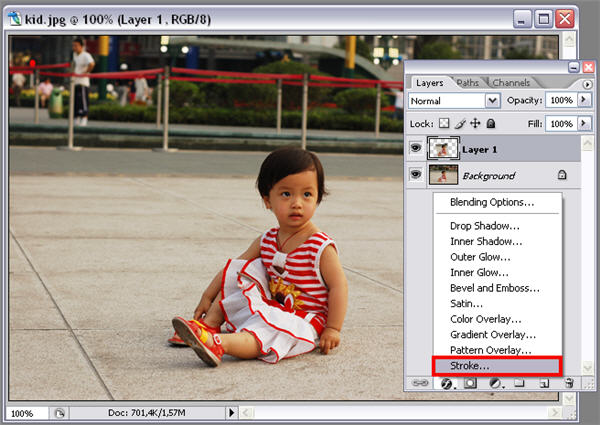Select the Layer 1 thumbnail
Screen dimensions: 600x425
click(x=442, y=149)
